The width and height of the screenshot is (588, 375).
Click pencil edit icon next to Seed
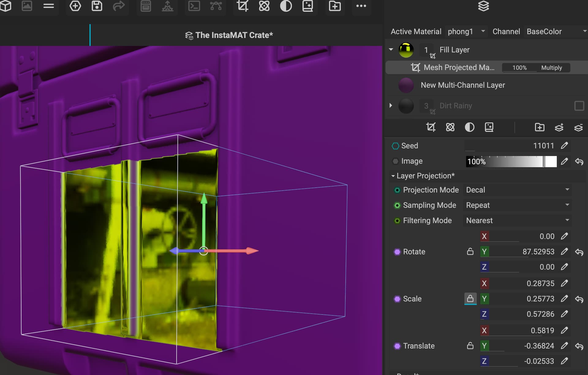click(x=564, y=146)
